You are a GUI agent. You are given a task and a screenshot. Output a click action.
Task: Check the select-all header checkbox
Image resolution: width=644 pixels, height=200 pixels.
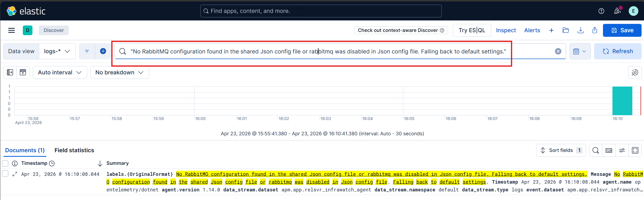tap(5, 163)
